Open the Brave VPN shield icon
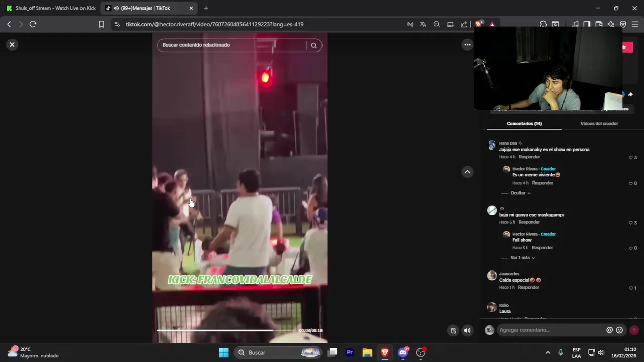This screenshot has width=644, height=362. [x=623, y=24]
